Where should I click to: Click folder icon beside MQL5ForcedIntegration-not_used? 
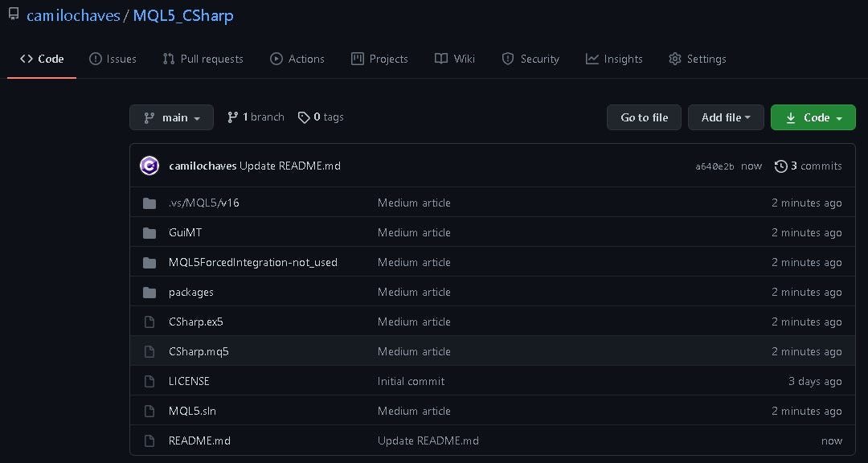(x=149, y=263)
